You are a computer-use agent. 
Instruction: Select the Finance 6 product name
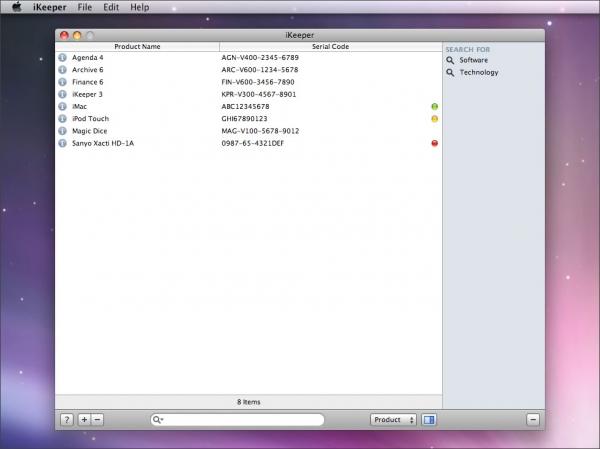(88, 82)
